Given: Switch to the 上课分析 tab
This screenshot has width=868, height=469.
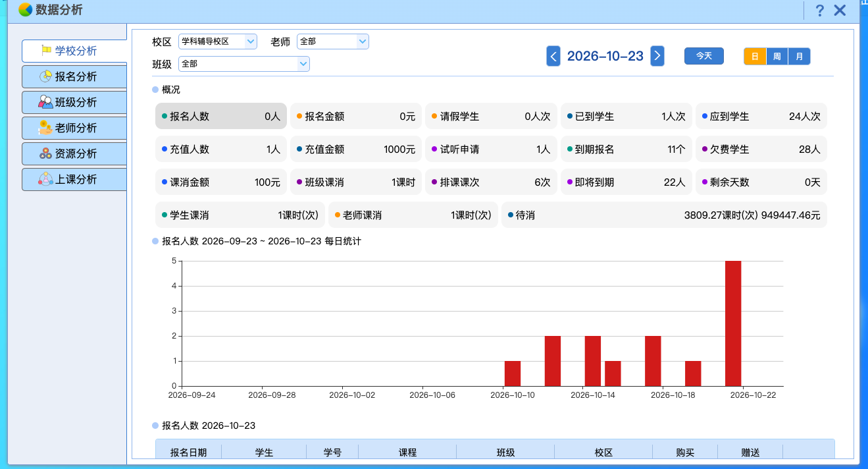Looking at the screenshot, I should (74, 179).
